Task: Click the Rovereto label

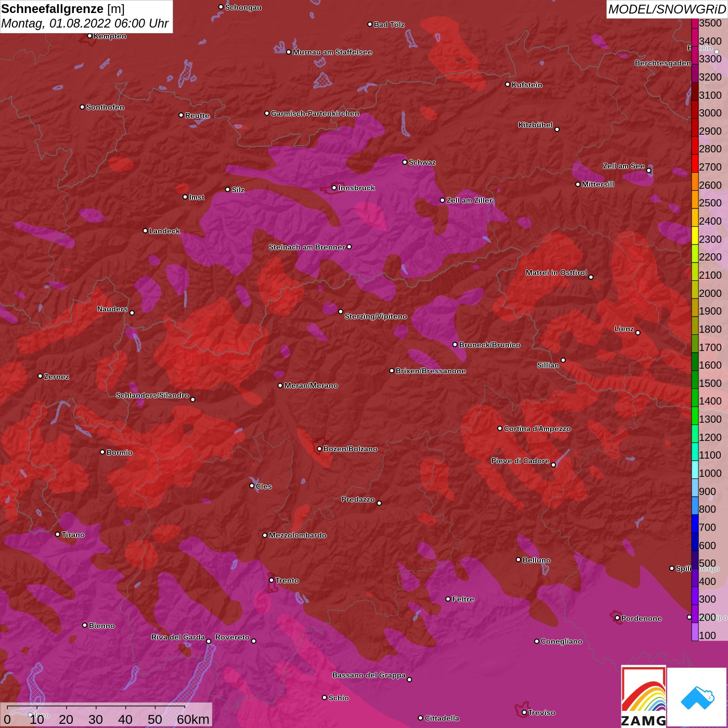Action: [x=232, y=637]
